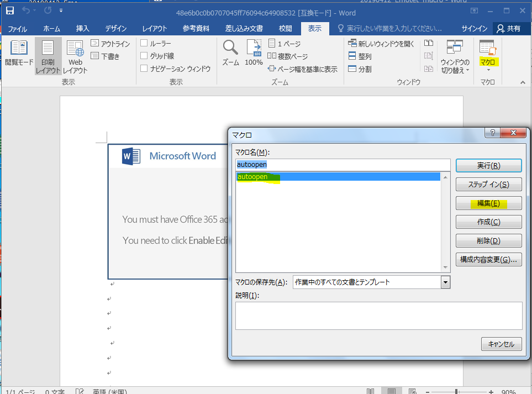This screenshot has width=532, height=394.
Task: Cancel the macro dialog (キャンセル)
Action: [501, 344]
